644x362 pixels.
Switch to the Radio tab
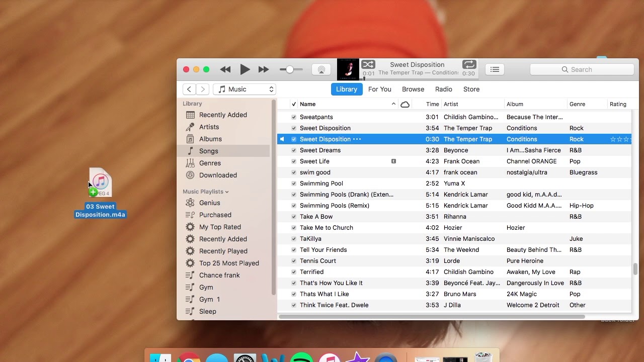tap(444, 89)
